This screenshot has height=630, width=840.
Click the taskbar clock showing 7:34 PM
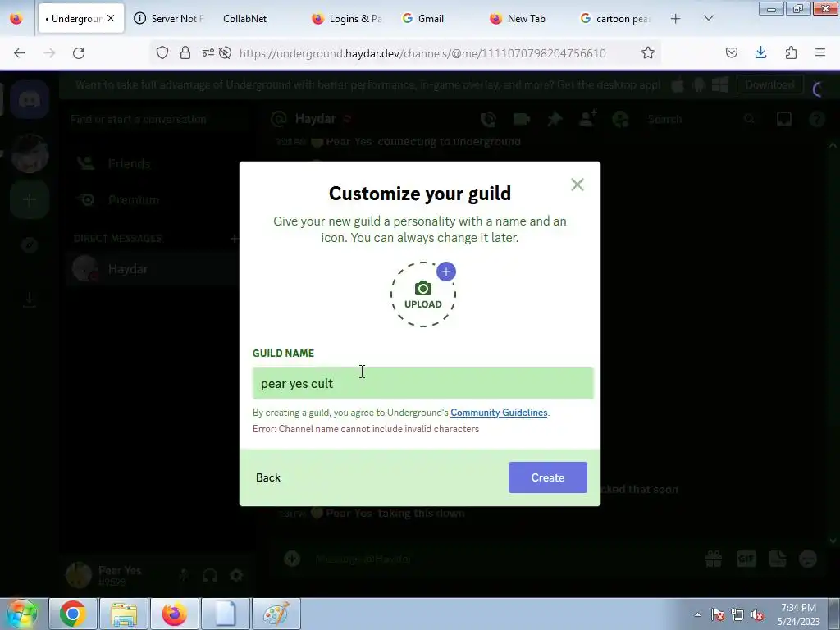coord(799,614)
